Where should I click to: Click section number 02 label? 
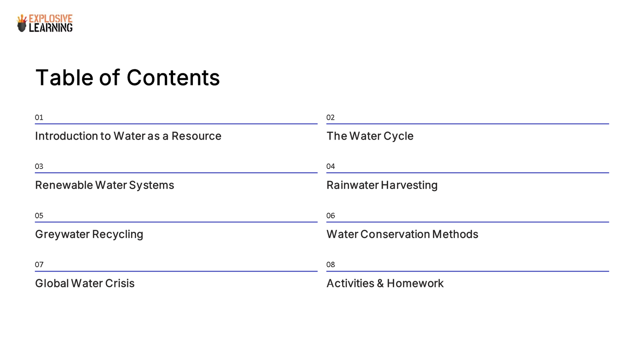[330, 117]
